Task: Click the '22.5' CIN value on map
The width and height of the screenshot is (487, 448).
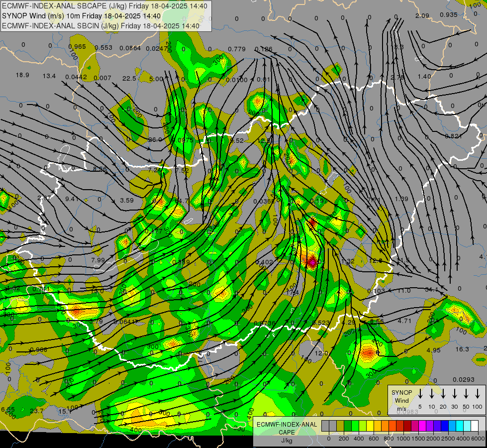Action: 129,78
